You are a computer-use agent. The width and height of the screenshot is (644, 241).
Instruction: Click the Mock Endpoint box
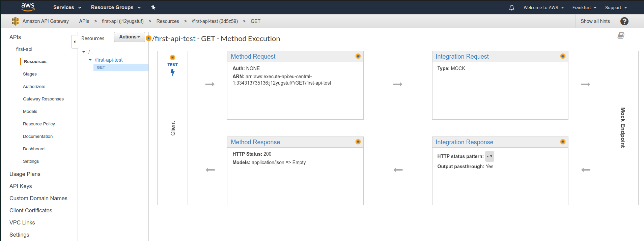coord(623,128)
